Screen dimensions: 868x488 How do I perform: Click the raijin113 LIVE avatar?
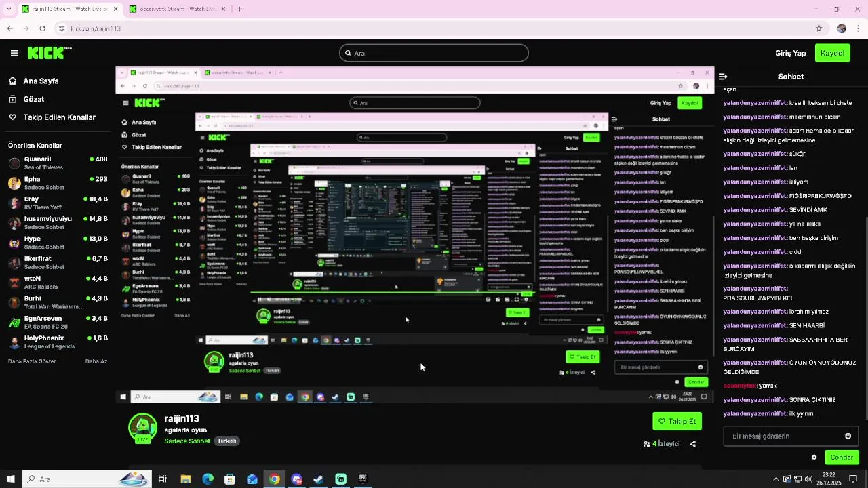click(142, 428)
